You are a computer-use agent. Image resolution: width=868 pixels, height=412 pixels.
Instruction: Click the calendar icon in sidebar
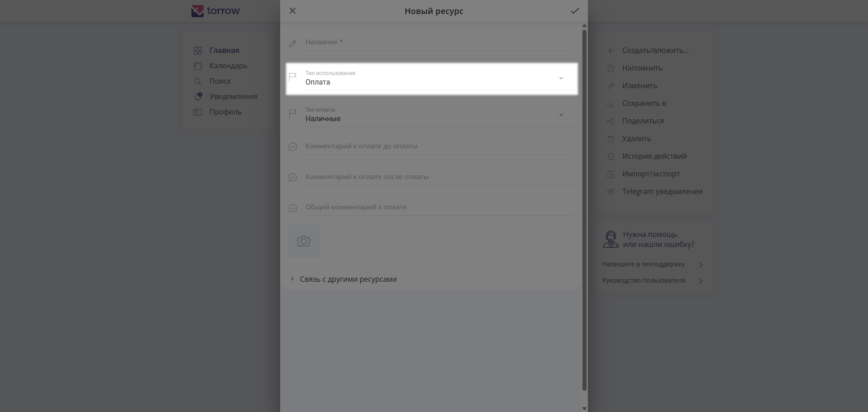[198, 66]
